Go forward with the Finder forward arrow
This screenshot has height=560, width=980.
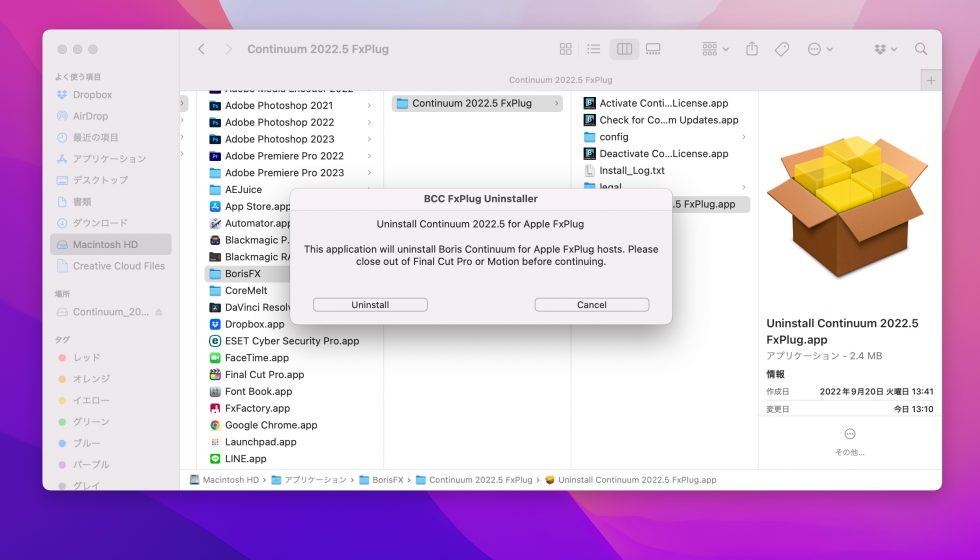click(228, 49)
